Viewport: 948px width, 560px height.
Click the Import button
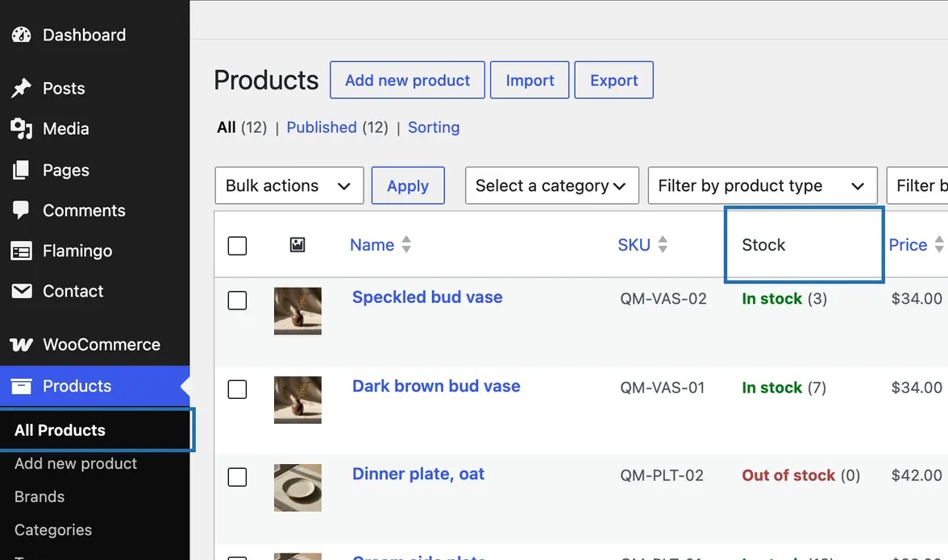point(530,80)
